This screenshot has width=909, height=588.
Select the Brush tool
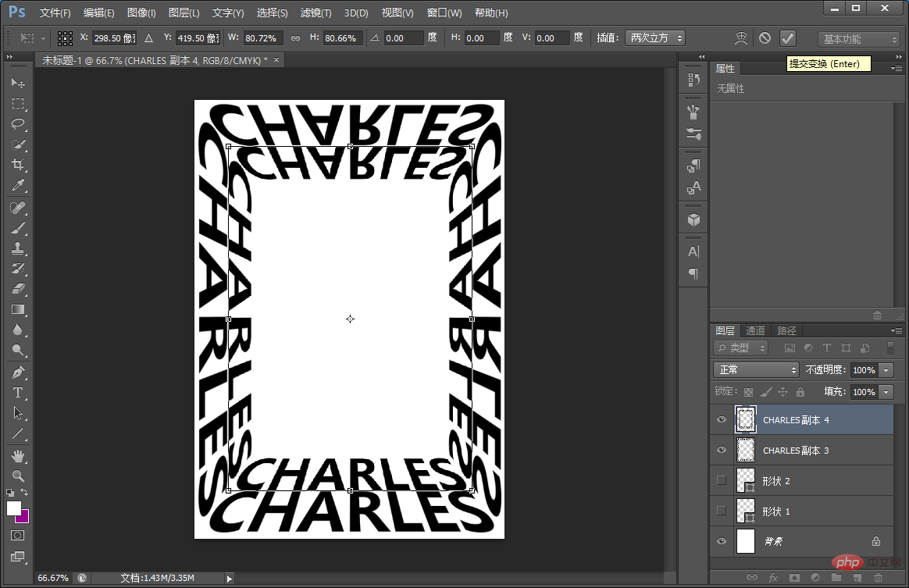pos(18,228)
